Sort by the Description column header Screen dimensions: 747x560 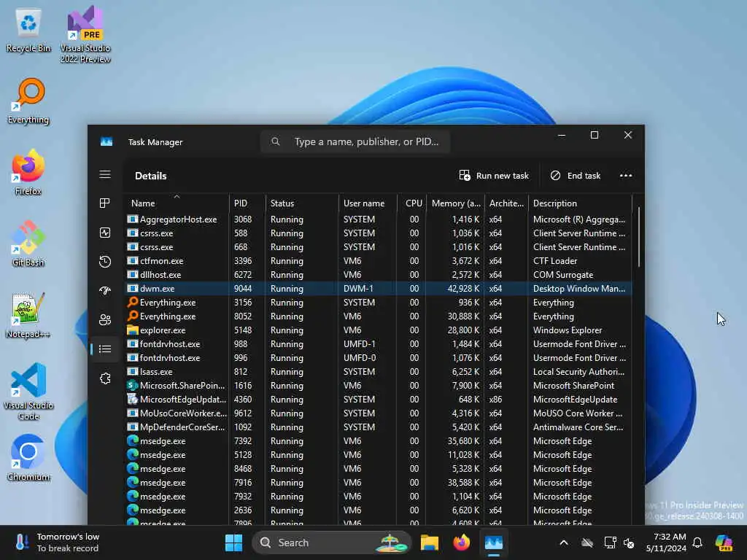pos(580,203)
